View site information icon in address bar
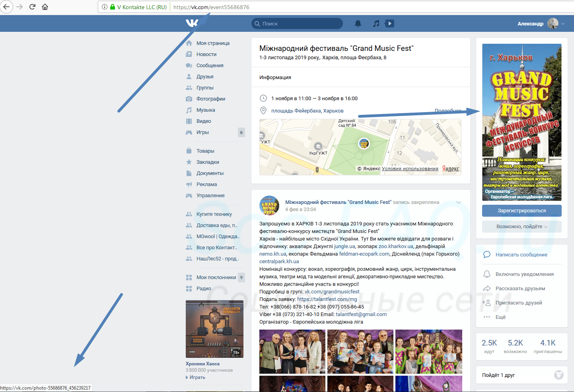The width and height of the screenshot is (574, 392). (x=104, y=7)
